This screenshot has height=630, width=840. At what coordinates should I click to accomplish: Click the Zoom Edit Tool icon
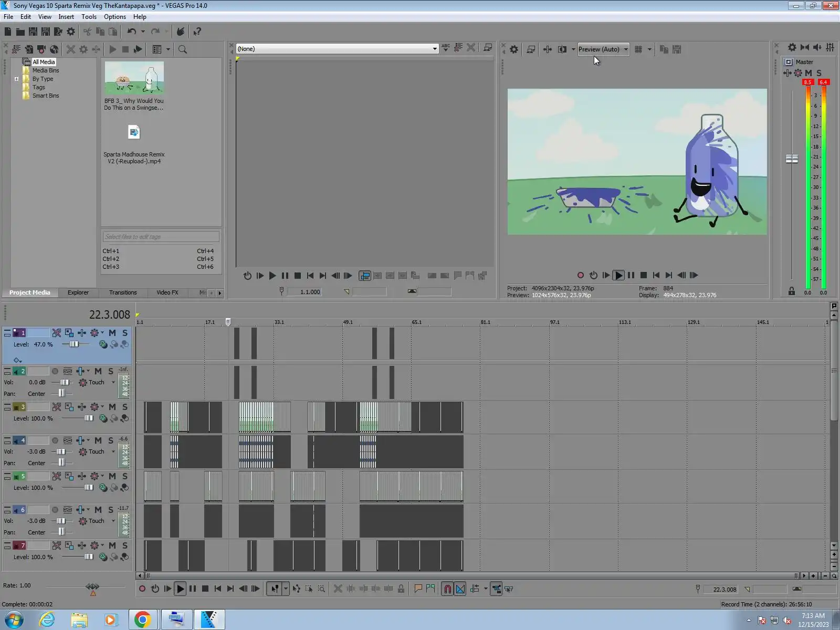[321, 589]
